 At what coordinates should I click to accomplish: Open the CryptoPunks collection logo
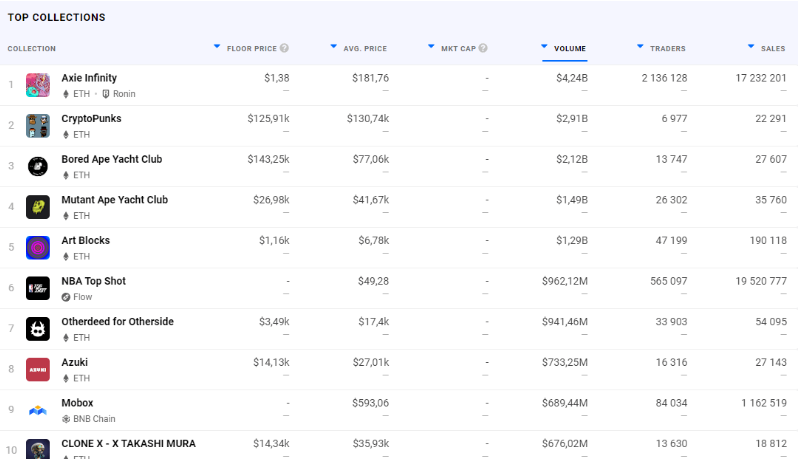pyautogui.click(x=38, y=126)
